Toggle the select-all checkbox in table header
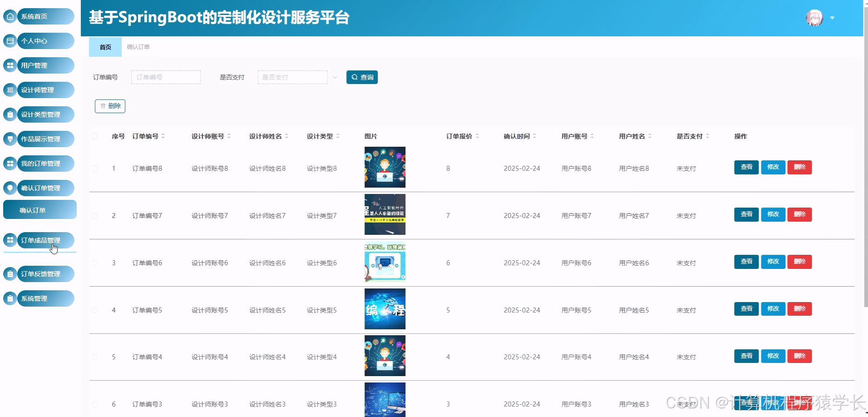 point(94,136)
